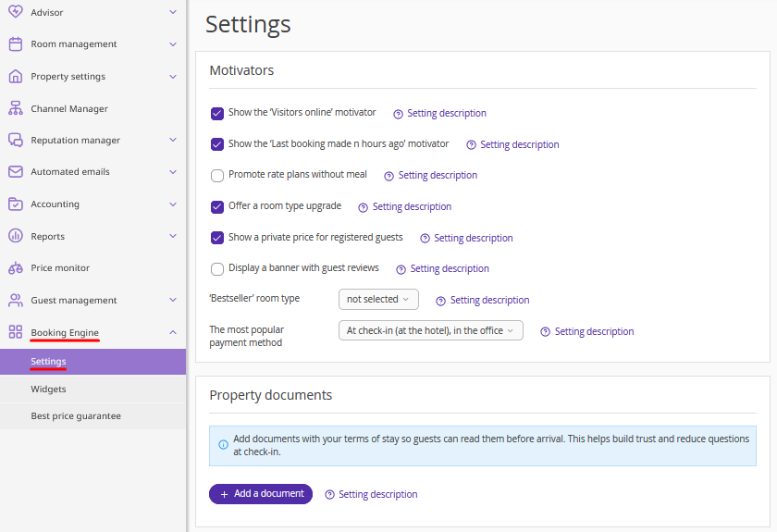This screenshot has width=777, height=532.
Task: Click the Price monitor bicycle icon
Action: tap(15, 267)
